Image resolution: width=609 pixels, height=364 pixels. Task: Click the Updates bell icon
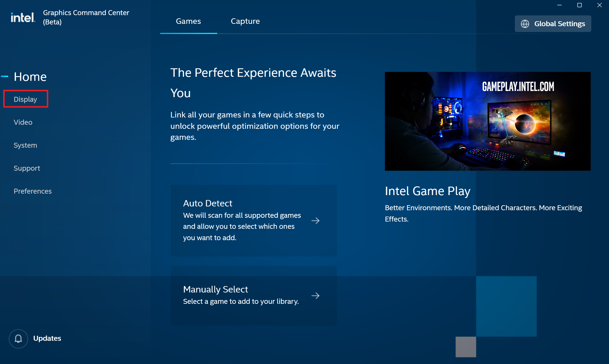(x=18, y=338)
